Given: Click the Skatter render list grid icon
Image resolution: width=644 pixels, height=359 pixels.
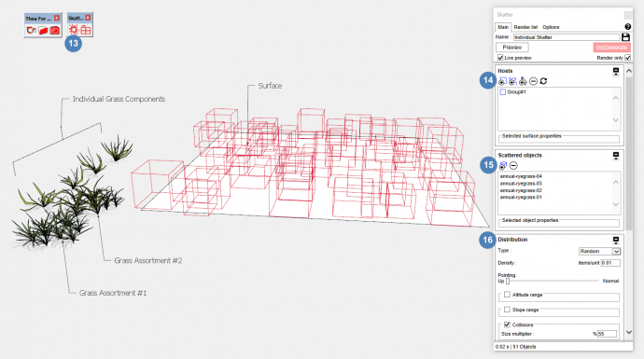Looking at the screenshot, I should [86, 30].
